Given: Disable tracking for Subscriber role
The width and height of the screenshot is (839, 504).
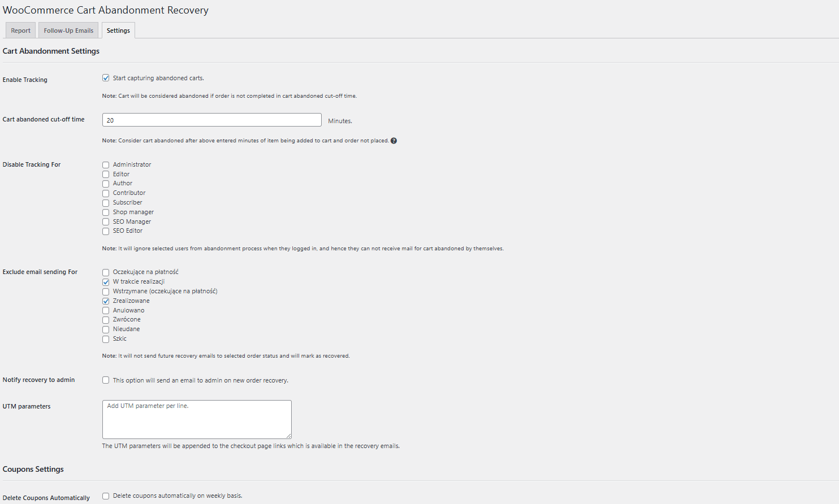Looking at the screenshot, I should click(106, 202).
